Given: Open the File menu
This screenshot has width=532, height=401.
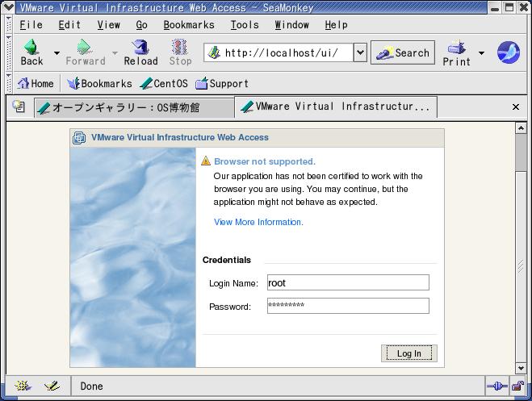Looking at the screenshot, I should pos(31,25).
